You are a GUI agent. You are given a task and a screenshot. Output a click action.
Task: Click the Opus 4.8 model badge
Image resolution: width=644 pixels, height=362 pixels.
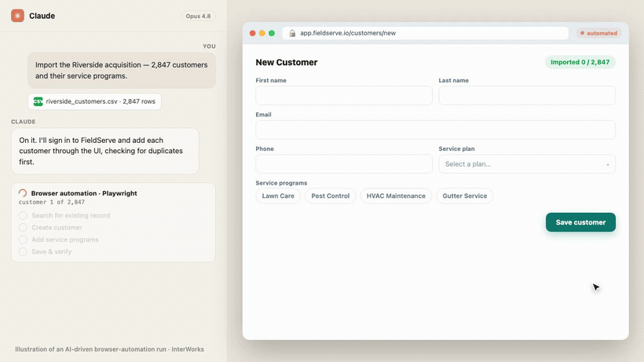click(198, 16)
